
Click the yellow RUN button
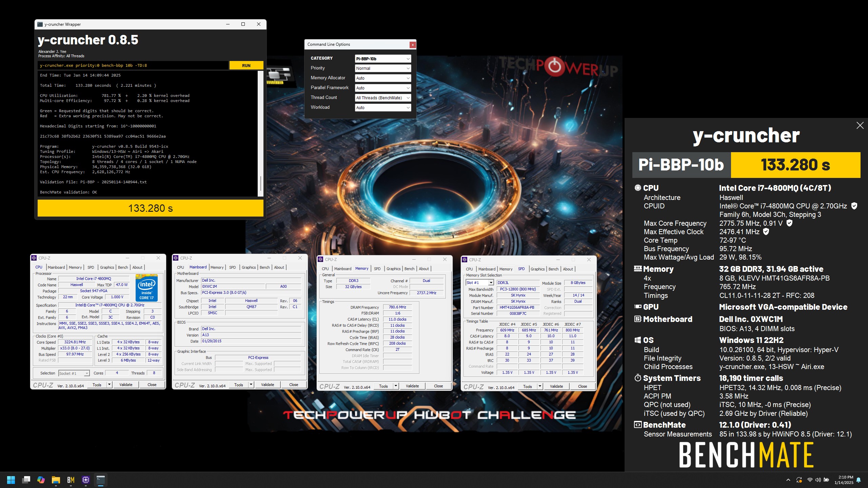[x=246, y=65]
